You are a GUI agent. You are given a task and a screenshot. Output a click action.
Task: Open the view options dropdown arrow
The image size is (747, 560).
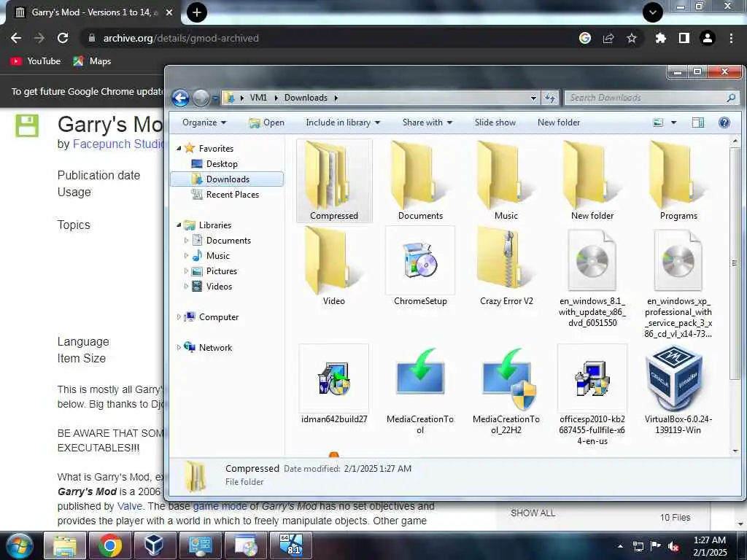click(673, 122)
